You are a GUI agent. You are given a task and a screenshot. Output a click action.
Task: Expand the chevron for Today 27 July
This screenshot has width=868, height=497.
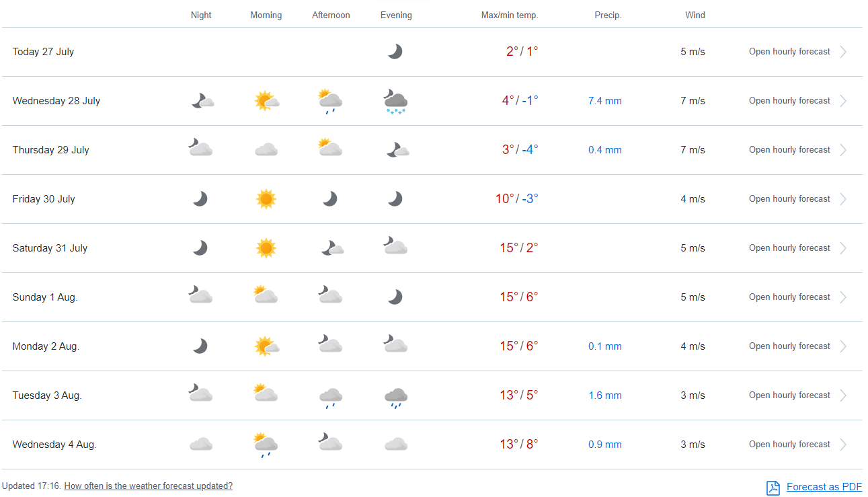click(843, 52)
